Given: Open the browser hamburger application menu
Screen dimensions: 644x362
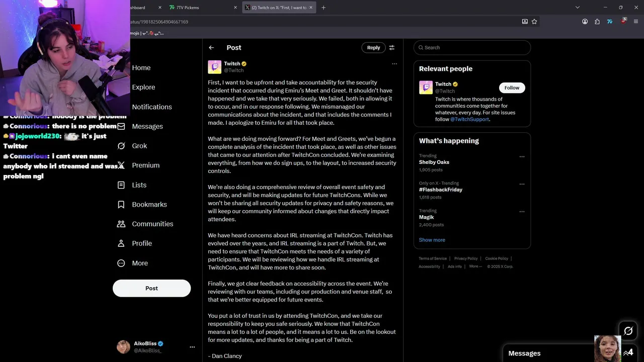Looking at the screenshot, I should pos(636,22).
